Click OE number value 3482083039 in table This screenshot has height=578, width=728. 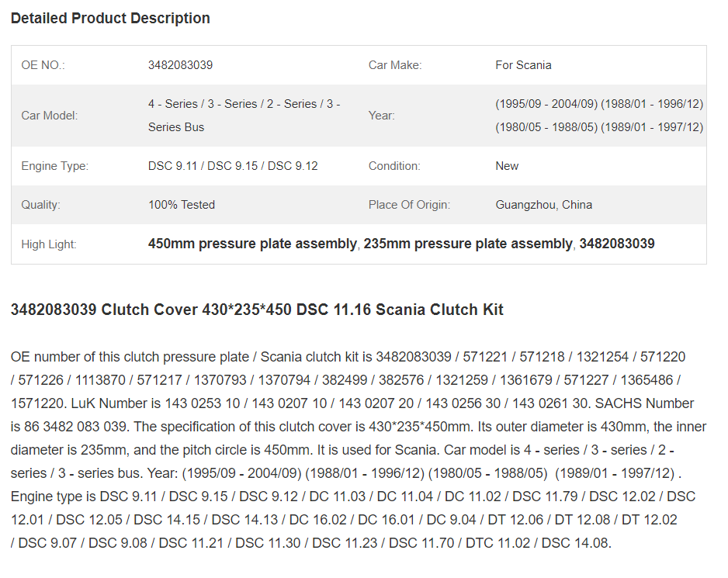click(x=180, y=65)
